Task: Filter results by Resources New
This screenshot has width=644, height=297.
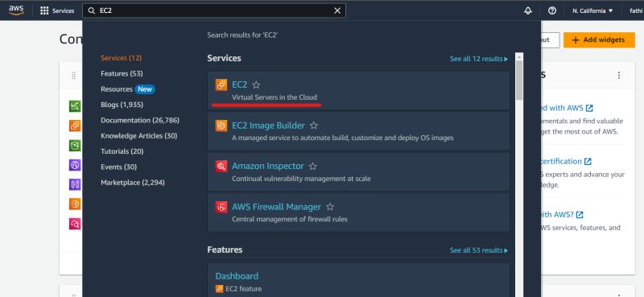Action: [x=128, y=89]
